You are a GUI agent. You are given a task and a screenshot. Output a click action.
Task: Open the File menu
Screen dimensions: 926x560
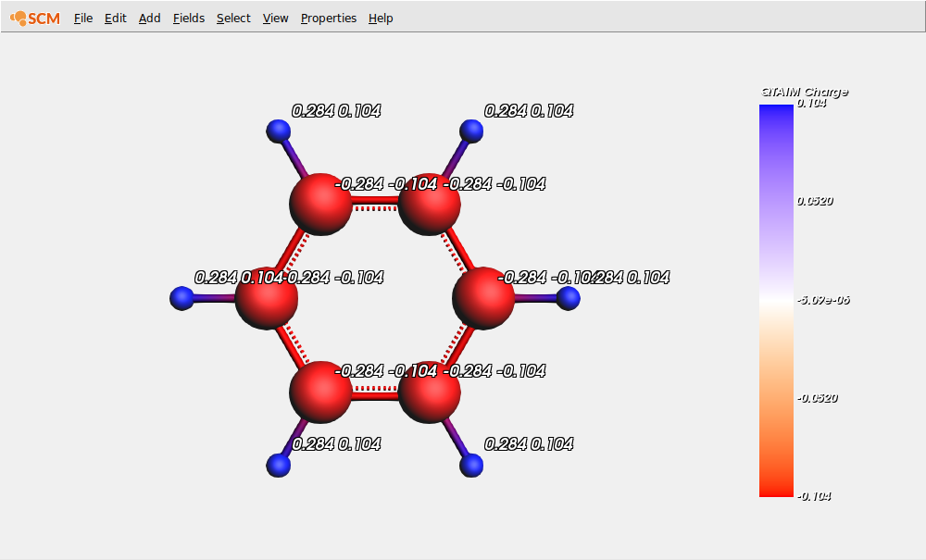pos(82,18)
